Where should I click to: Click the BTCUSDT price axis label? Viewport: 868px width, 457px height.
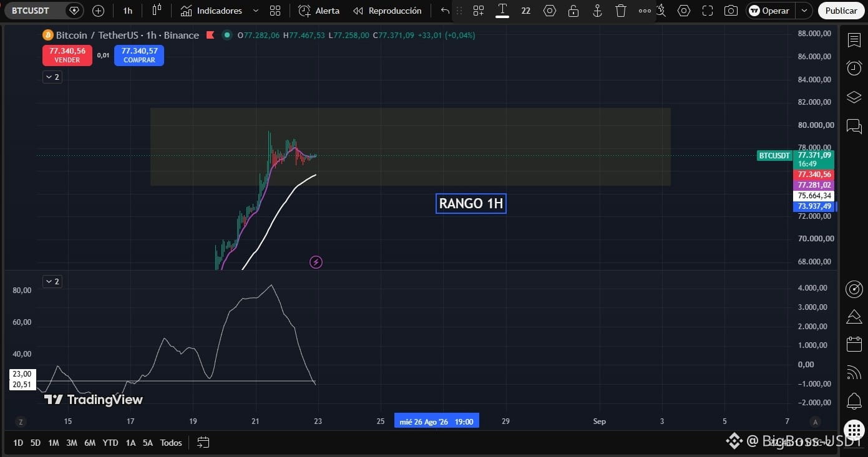pyautogui.click(x=774, y=156)
